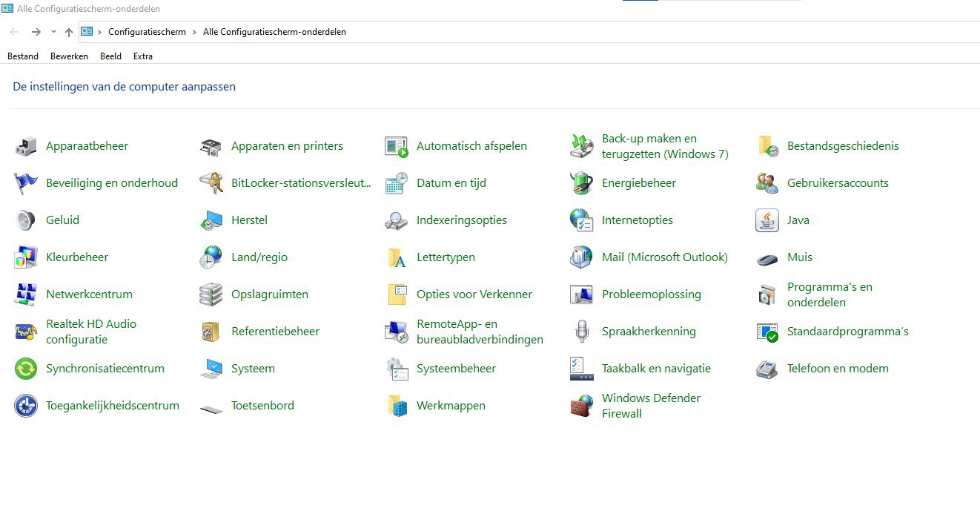Open the Bestand menu
980x517 pixels.
[x=23, y=56]
